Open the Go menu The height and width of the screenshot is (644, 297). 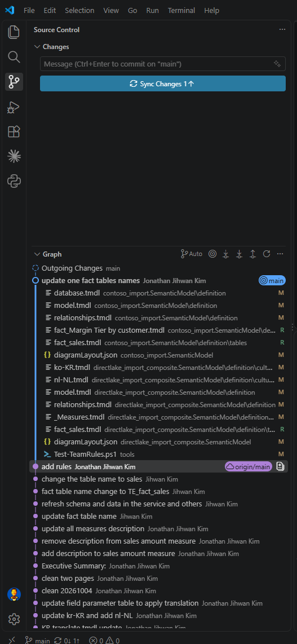click(x=132, y=10)
